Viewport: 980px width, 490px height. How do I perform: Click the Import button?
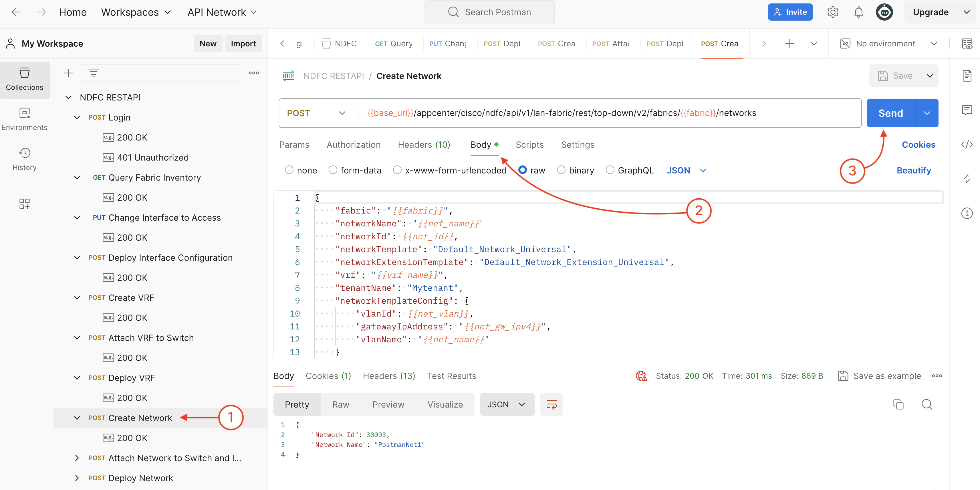tap(243, 44)
